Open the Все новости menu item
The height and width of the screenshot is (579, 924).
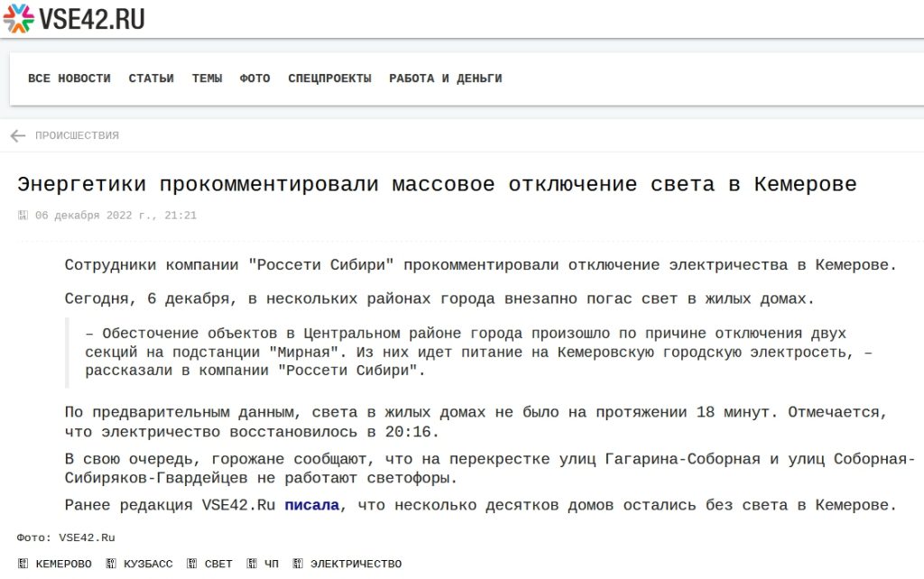69,78
